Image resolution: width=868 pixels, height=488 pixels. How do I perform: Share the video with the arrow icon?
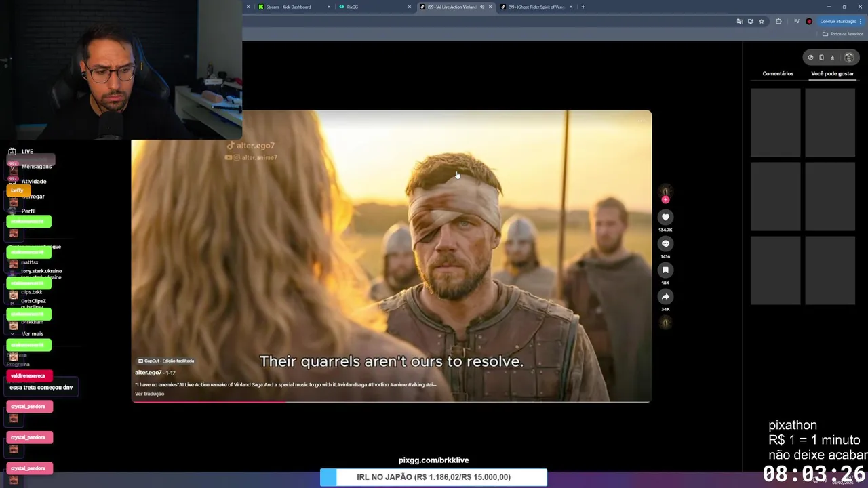click(x=665, y=296)
